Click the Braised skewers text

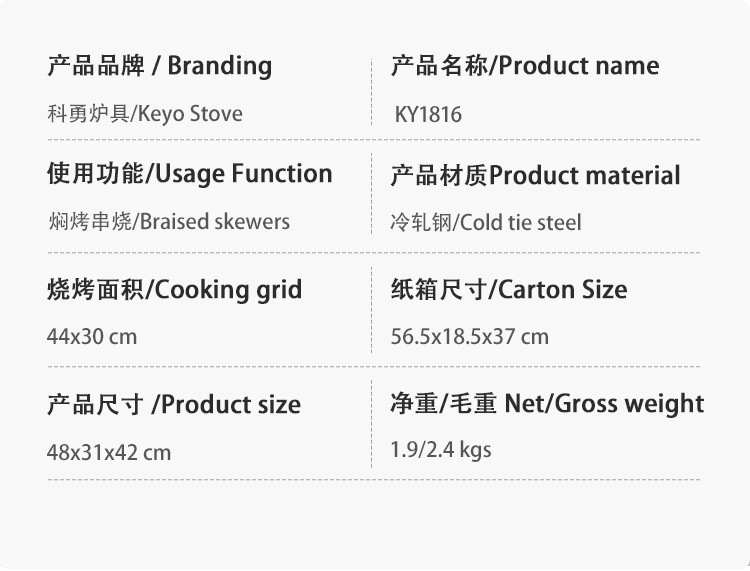pyautogui.click(x=215, y=222)
